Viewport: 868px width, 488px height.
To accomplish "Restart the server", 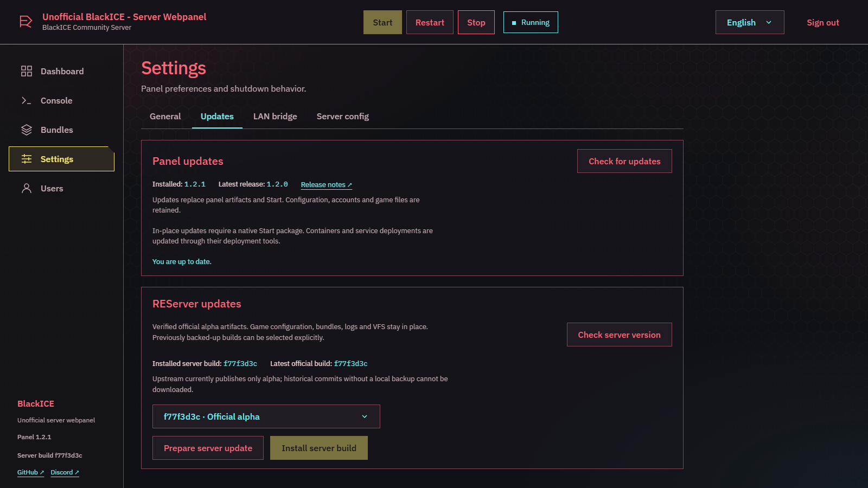I will [x=430, y=22].
